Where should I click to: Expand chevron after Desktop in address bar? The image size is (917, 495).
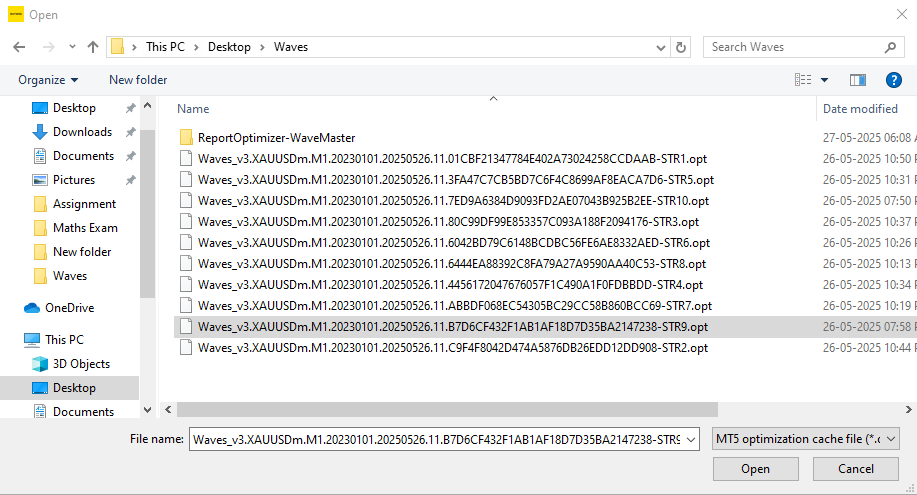tap(262, 47)
